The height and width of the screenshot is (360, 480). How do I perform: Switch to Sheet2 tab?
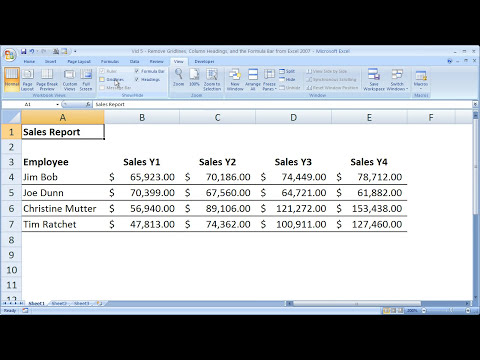click(59, 303)
